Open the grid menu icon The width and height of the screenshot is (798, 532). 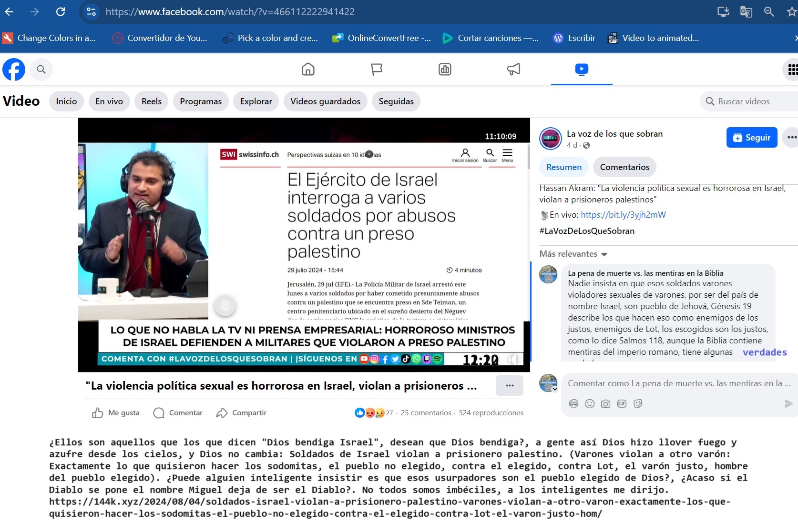[x=792, y=70]
